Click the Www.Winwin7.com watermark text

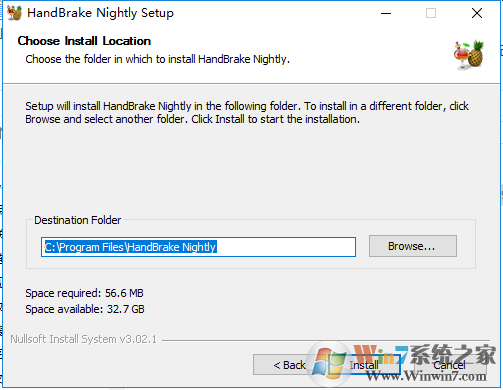coord(426,377)
